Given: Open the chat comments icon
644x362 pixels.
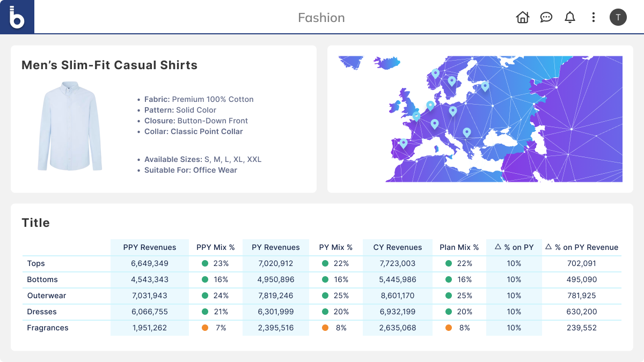Looking at the screenshot, I should click(x=546, y=17).
